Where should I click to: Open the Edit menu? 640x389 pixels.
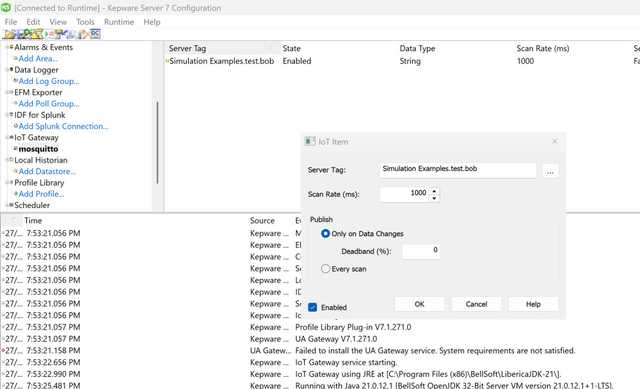(33, 22)
